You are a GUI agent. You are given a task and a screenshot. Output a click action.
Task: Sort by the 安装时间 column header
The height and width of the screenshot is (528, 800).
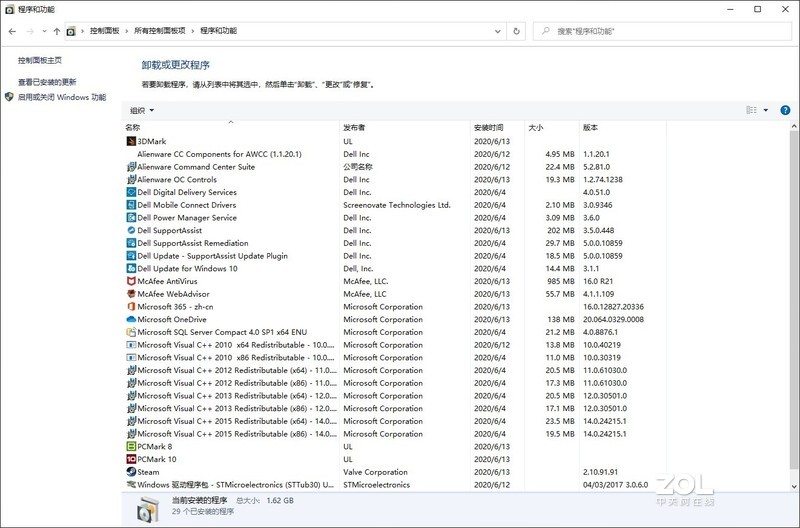pyautogui.click(x=497, y=128)
